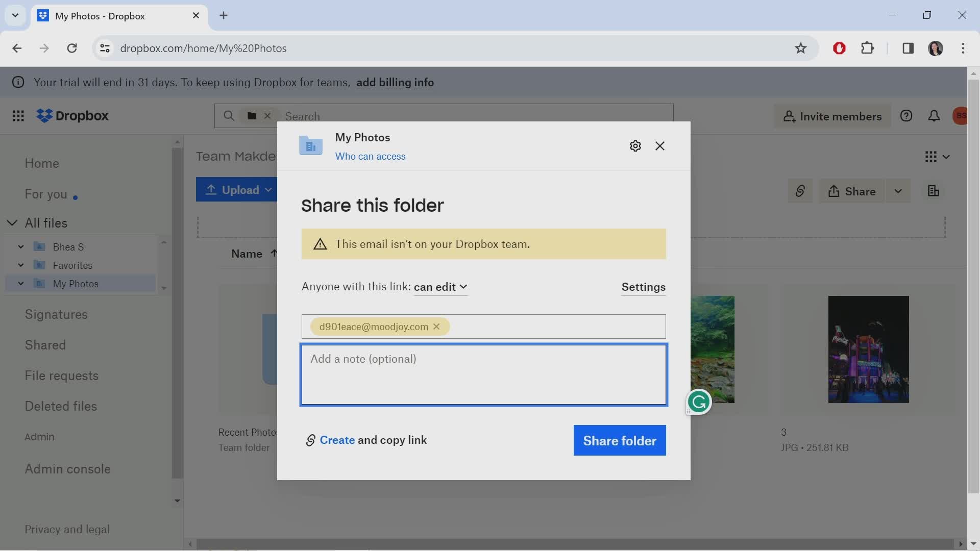
Task: Close the Share this folder dialog
Action: [660, 146]
